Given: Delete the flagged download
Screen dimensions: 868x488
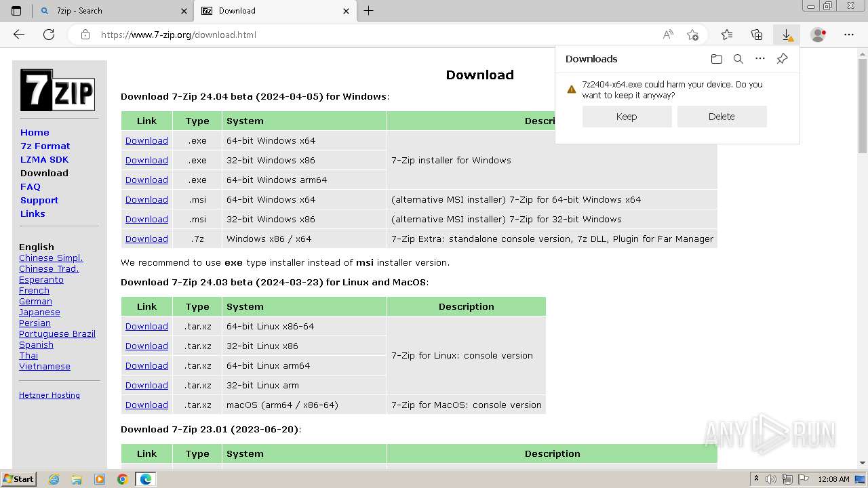Looking at the screenshot, I should (722, 117).
